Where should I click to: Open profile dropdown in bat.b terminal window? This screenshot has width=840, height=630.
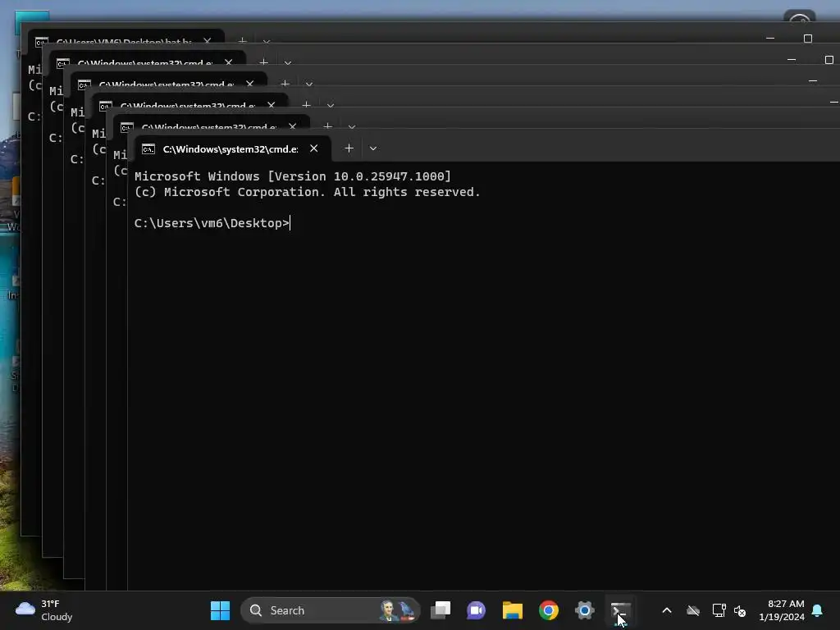pyautogui.click(x=267, y=41)
